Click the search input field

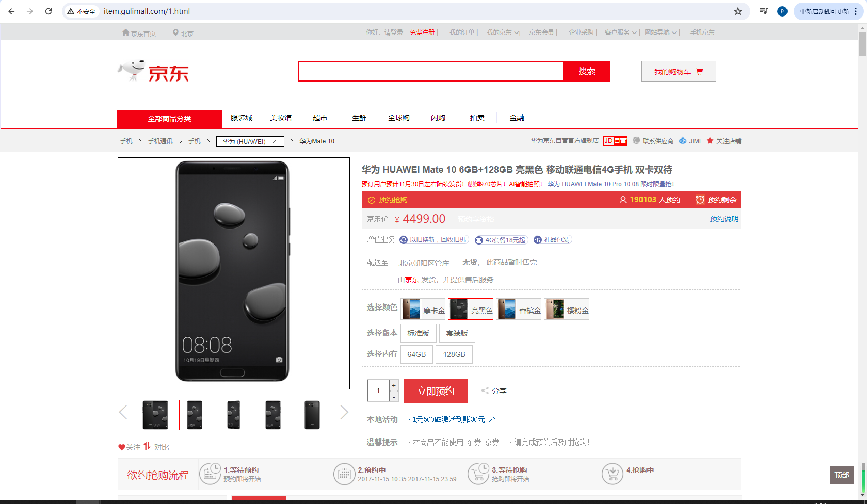click(430, 71)
